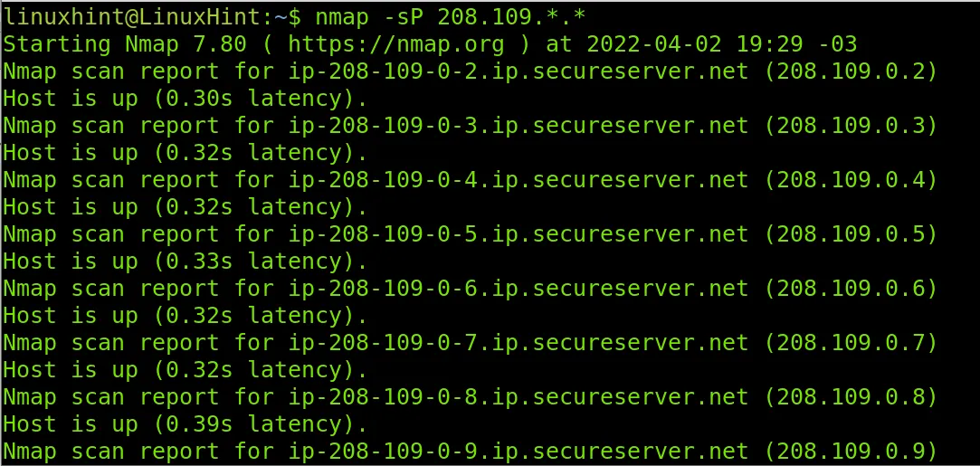Click the IP address 208.109.0.6 in parentheses
This screenshot has width=980, height=466.
click(852, 288)
